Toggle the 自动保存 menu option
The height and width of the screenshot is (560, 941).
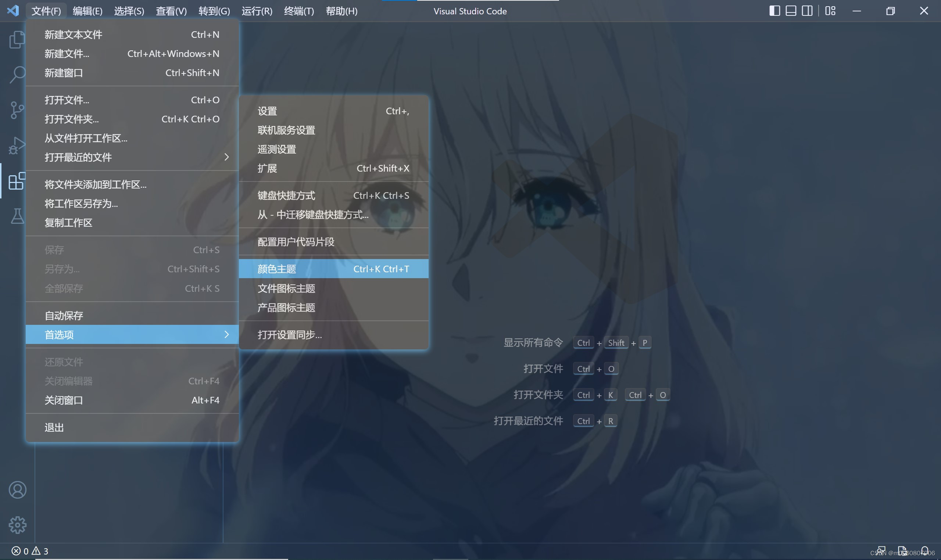(64, 316)
